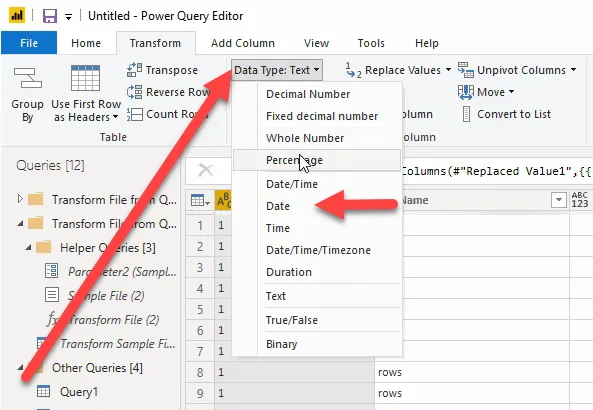Screen dimensions: 593x410
Task: Open the Name column filter dropdown arrow
Action: click(559, 200)
